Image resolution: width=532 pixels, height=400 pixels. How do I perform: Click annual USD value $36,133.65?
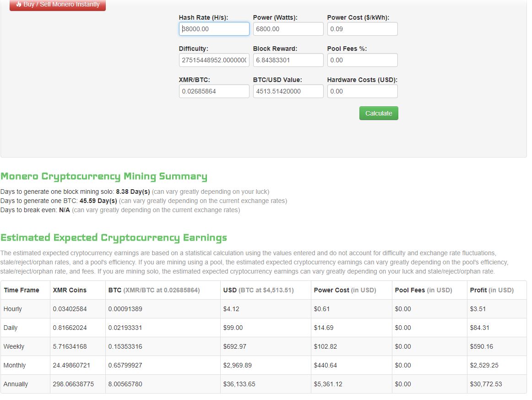[x=239, y=384]
